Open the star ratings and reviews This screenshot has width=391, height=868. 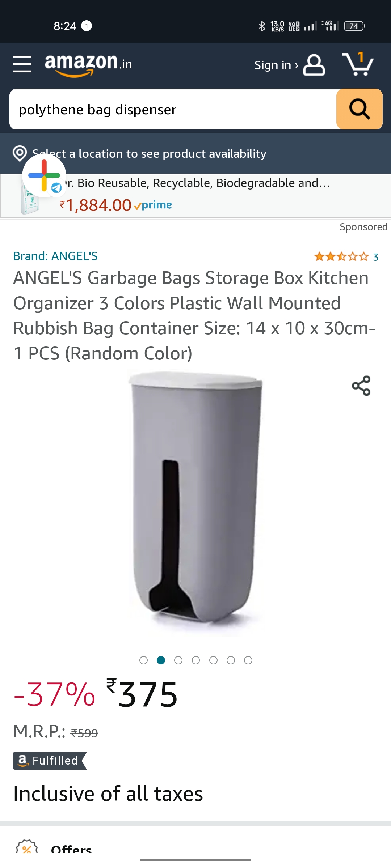pos(346,257)
